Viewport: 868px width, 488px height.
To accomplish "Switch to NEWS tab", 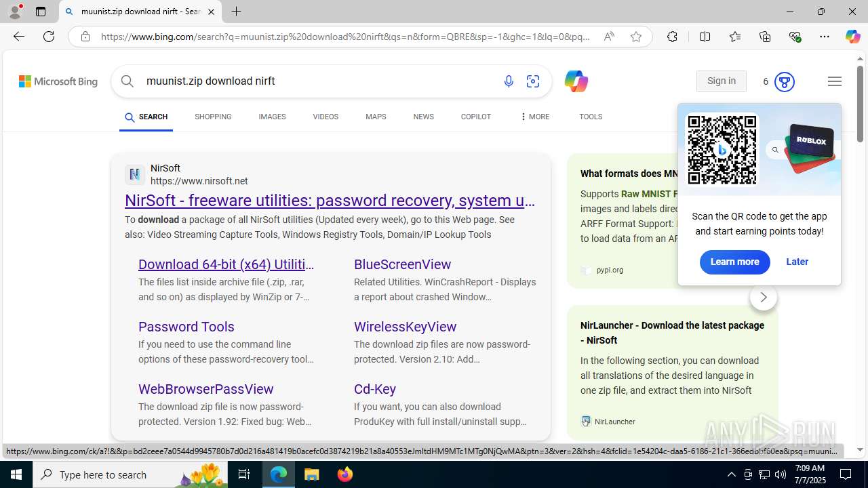I will click(x=423, y=117).
